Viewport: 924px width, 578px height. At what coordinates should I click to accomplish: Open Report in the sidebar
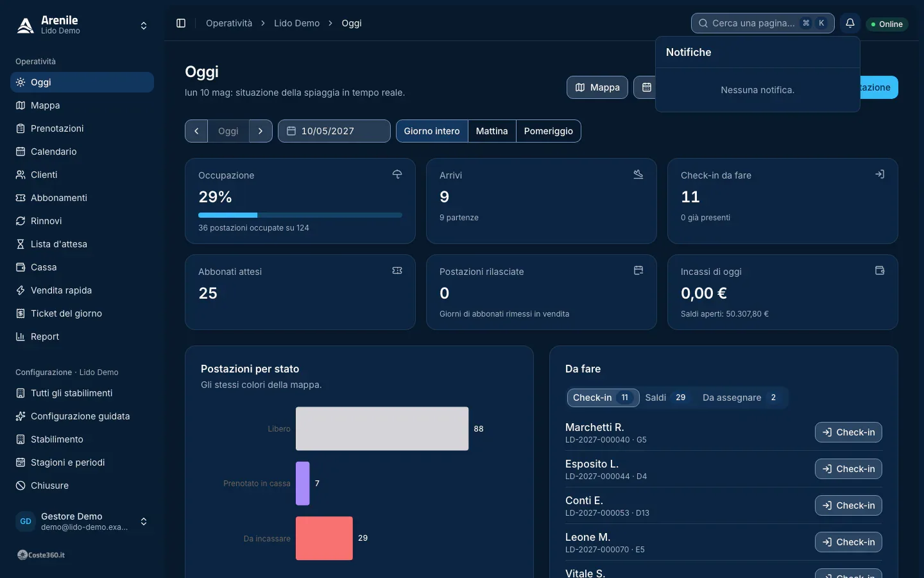click(82, 337)
